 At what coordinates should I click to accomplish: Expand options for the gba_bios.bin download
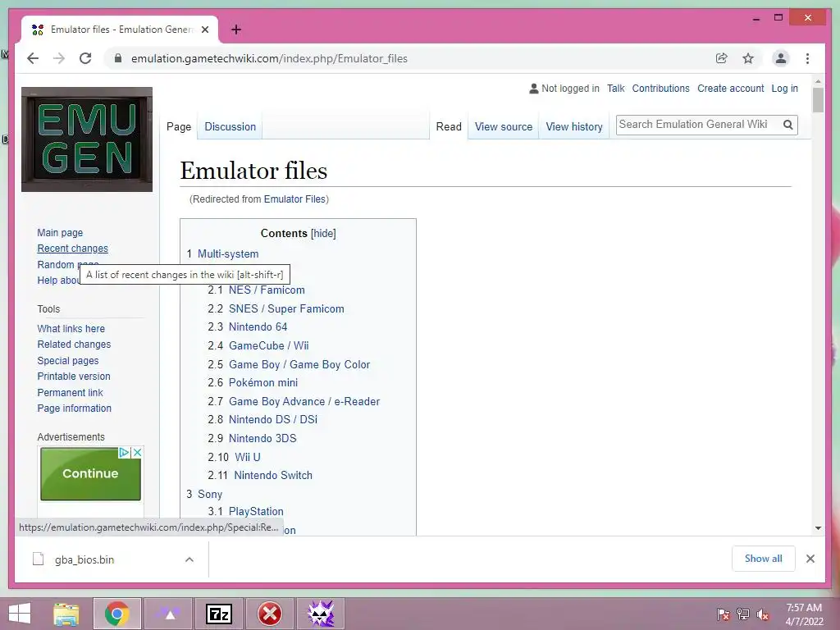tap(189, 559)
